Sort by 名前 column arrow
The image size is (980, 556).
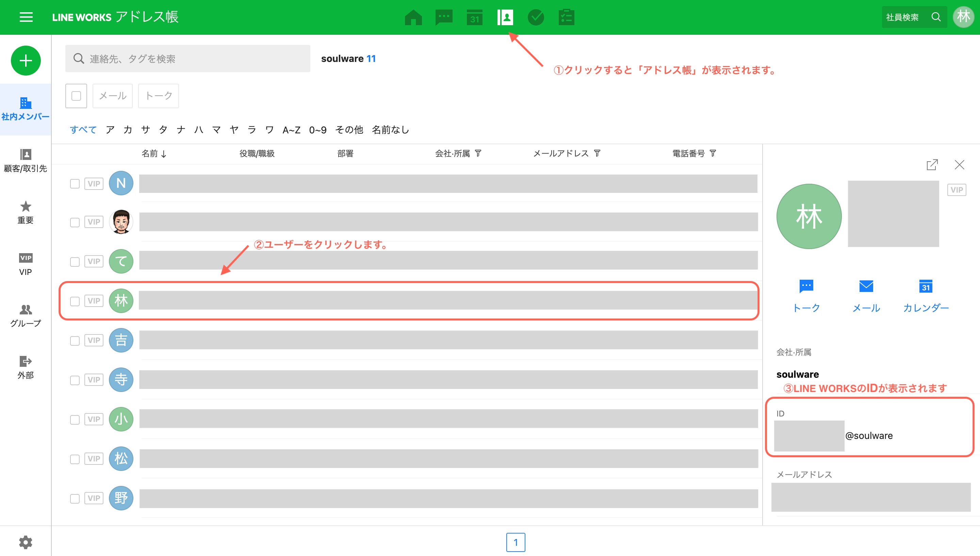164,154
